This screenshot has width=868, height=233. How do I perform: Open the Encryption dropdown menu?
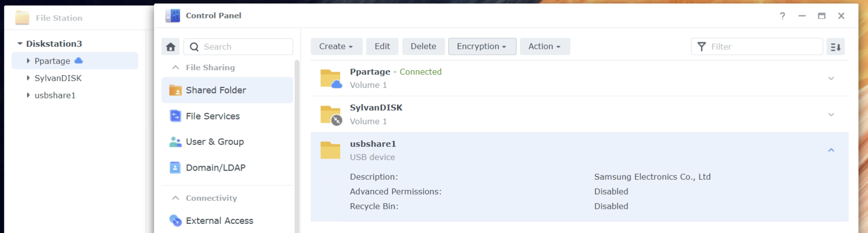tap(482, 47)
